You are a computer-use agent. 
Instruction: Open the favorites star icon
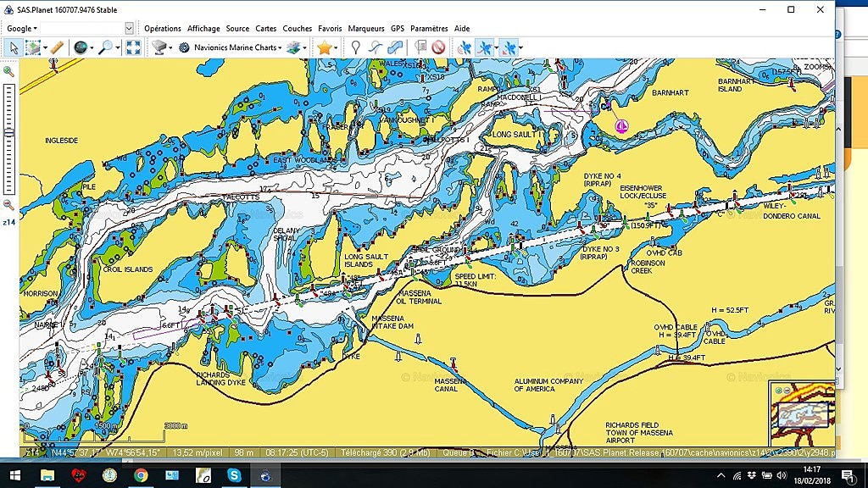coord(325,47)
